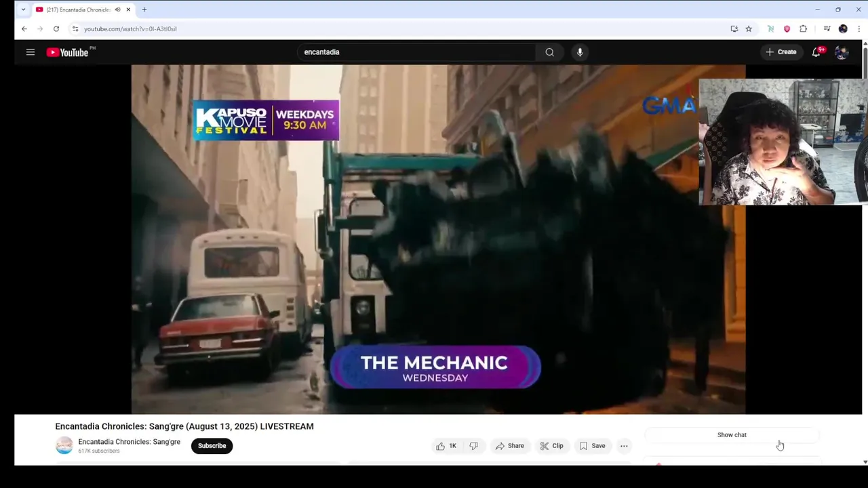Bookmark this page with star icon

(749, 29)
